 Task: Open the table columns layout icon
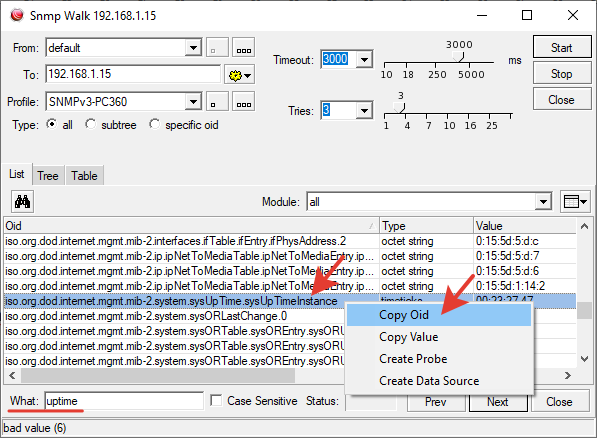point(575,201)
